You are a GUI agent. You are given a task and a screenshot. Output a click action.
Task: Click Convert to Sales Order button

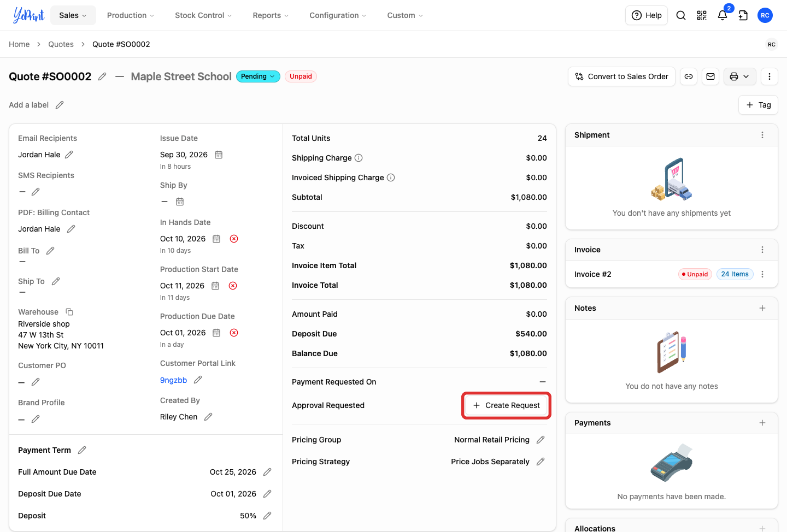tap(622, 76)
